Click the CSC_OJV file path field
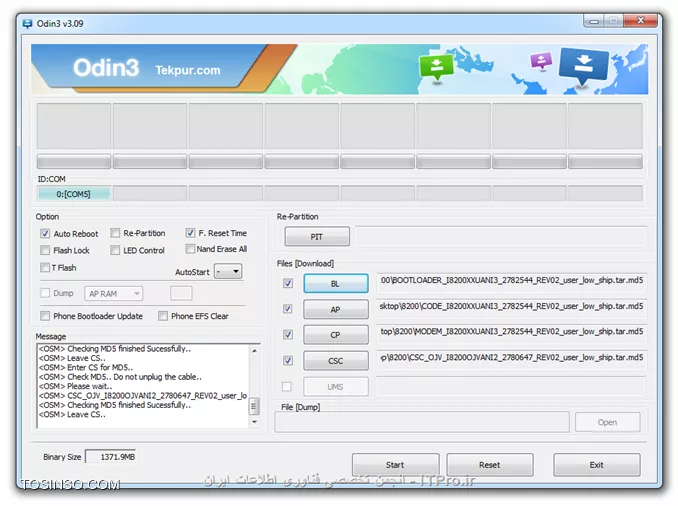678x506 pixels. pyautogui.click(x=512, y=358)
